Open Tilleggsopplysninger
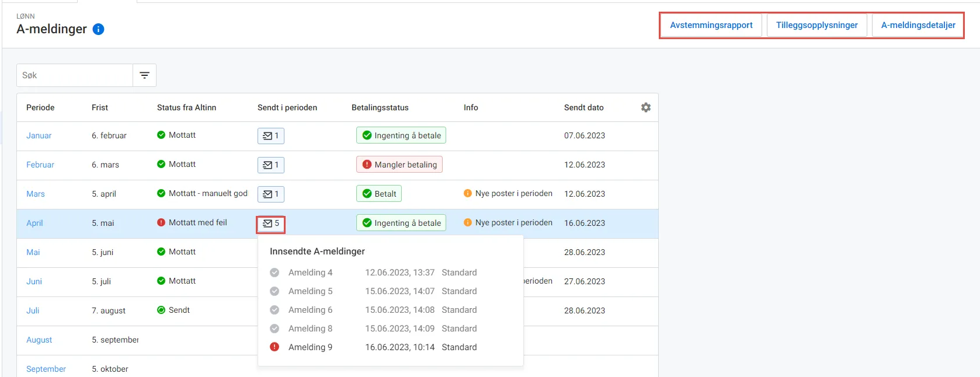Image resolution: width=980 pixels, height=377 pixels. coord(816,25)
